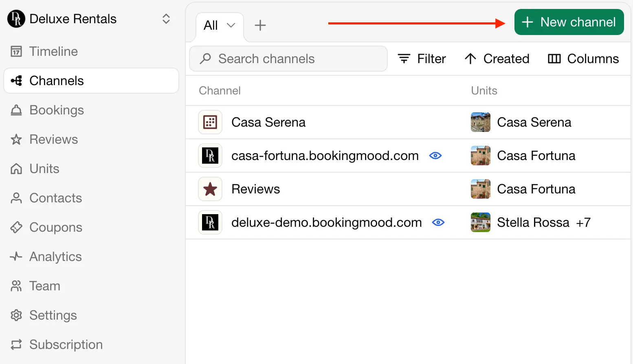The height and width of the screenshot is (364, 633).
Task: Click the deluxe-demo.bookingmood.com logo icon
Action: click(x=210, y=222)
